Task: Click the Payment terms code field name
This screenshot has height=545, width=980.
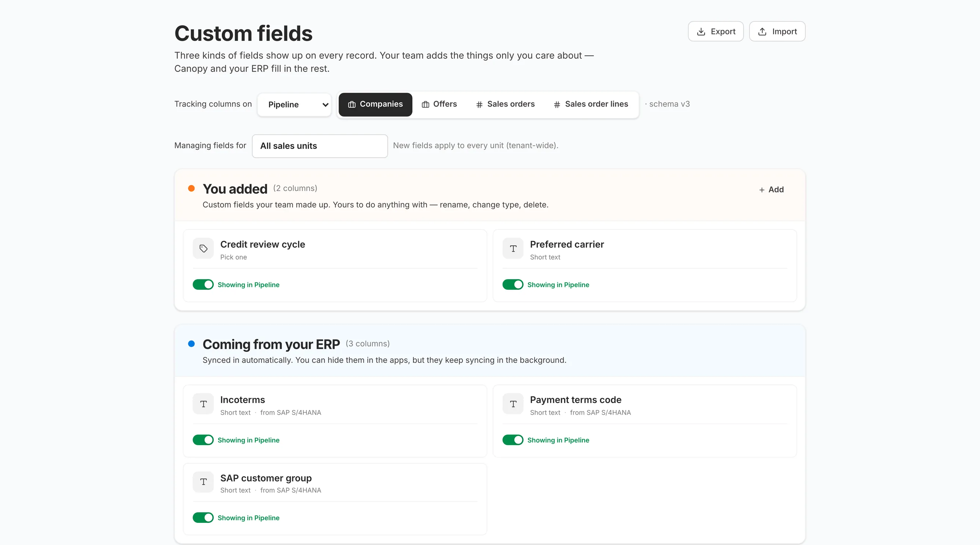Action: (575, 399)
